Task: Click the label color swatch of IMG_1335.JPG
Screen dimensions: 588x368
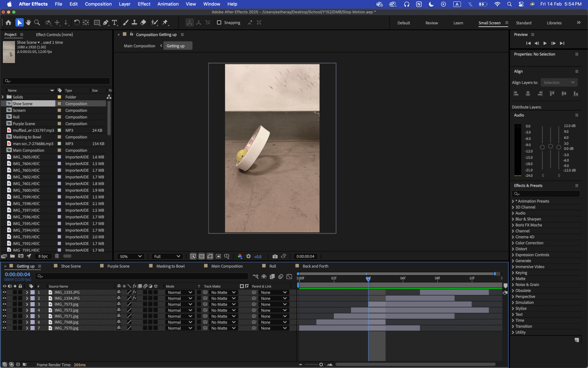Action: pos(32,292)
